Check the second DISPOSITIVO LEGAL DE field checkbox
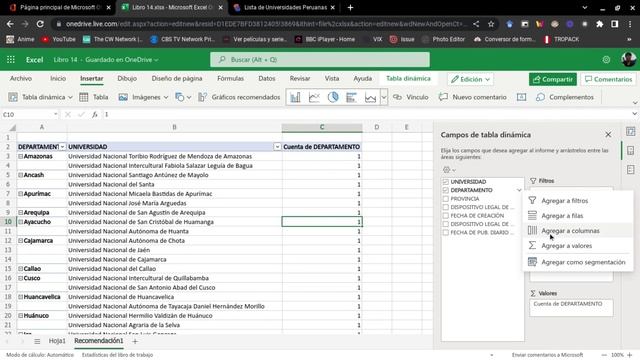640x360 pixels. 446,224
